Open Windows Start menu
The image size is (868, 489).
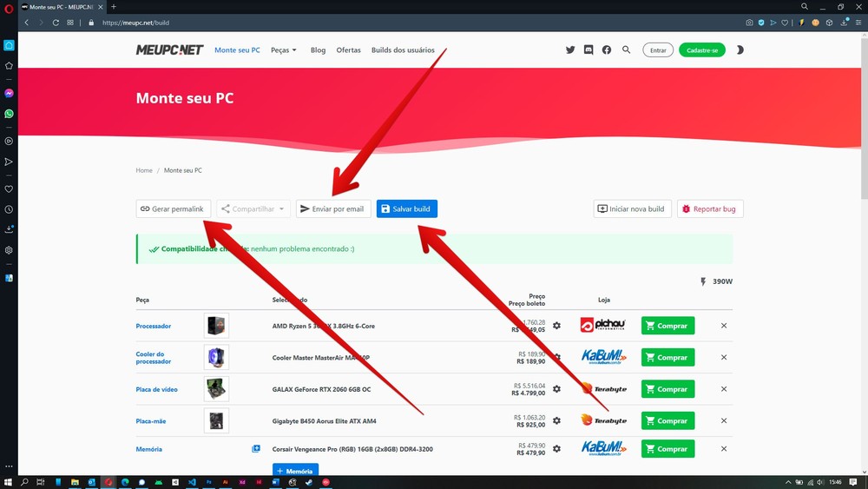coord(8,482)
